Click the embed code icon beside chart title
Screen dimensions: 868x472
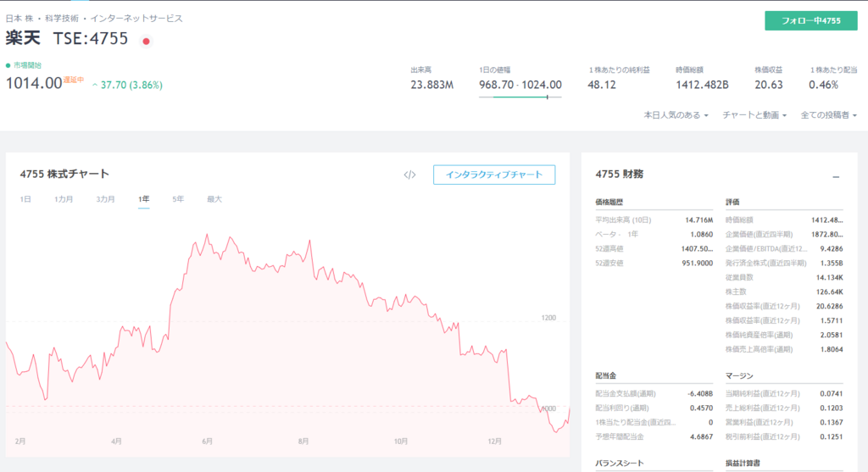pyautogui.click(x=409, y=175)
